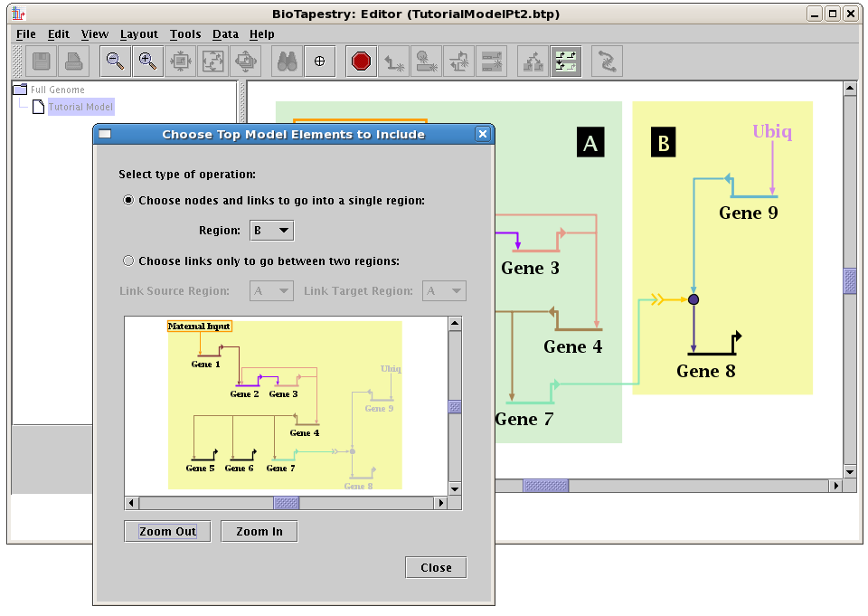Image resolution: width=868 pixels, height=616 pixels.
Task: Click the curvy path icon at toolbar end
Action: pyautogui.click(x=607, y=62)
